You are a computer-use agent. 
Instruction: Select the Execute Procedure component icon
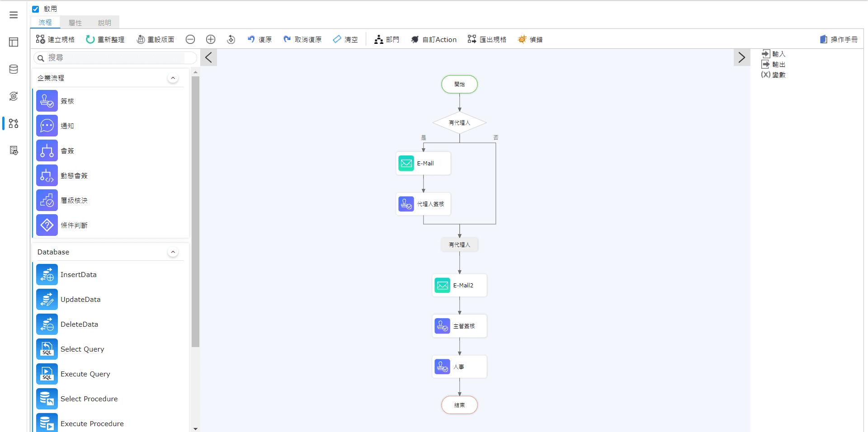tap(47, 423)
